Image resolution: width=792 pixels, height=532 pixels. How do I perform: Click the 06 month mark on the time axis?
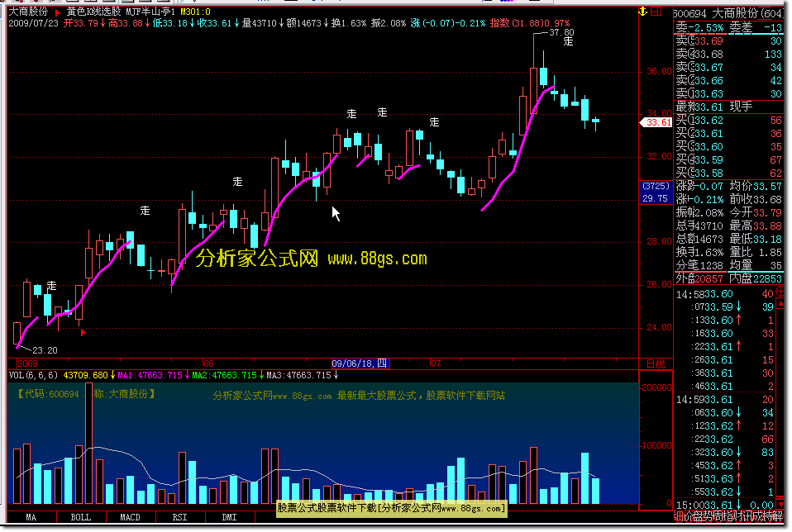click(x=208, y=363)
